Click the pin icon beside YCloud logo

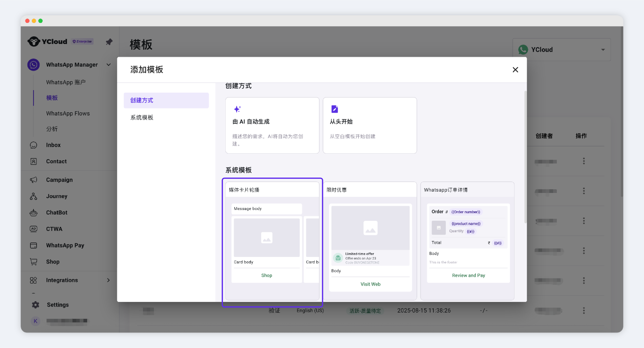[109, 42]
